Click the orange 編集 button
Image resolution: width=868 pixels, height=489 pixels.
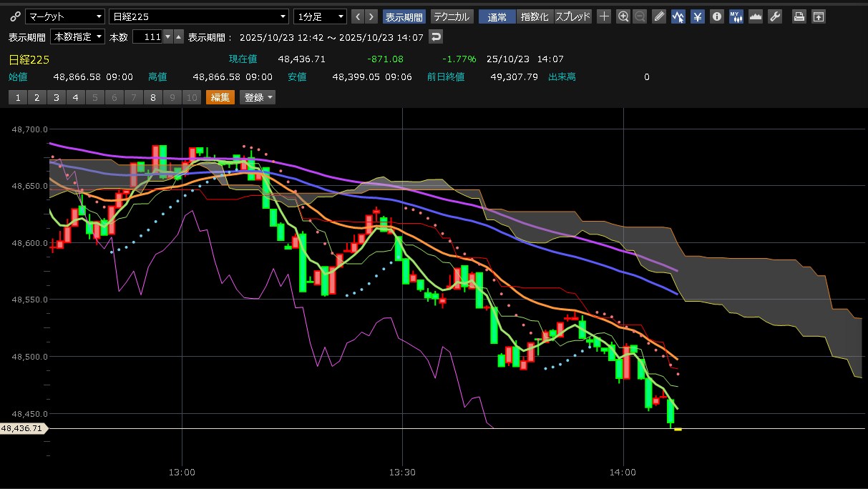[220, 98]
